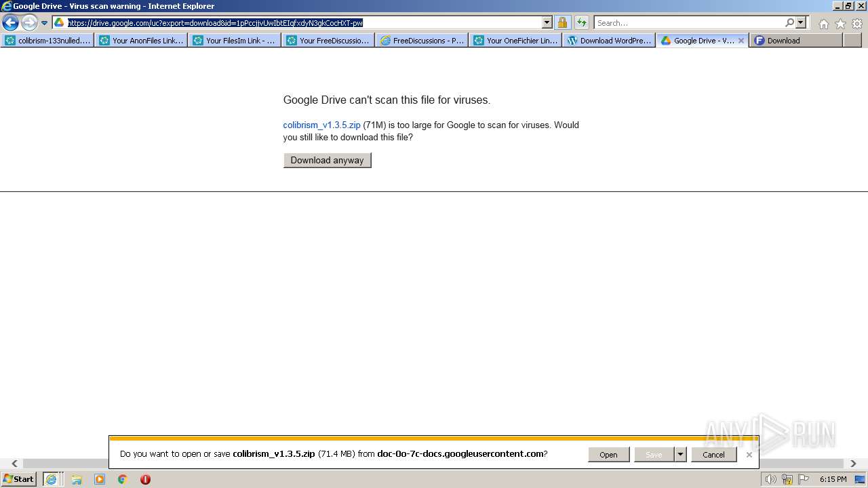
Task: Open the Windows Start menu
Action: click(x=18, y=479)
